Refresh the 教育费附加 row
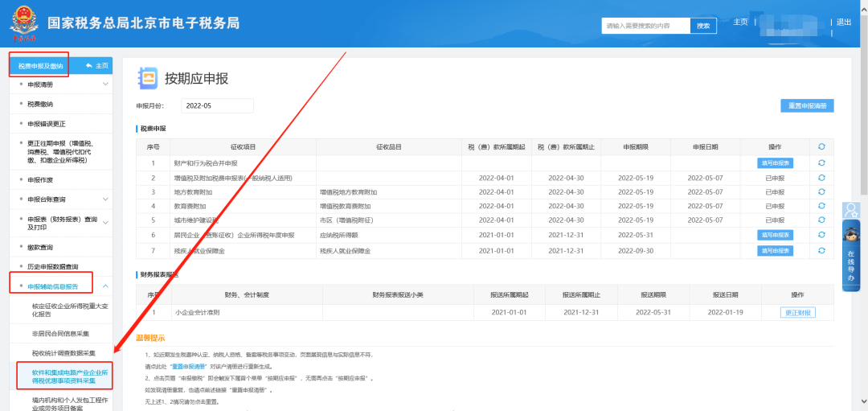Screen dimensions: 868x411 pyautogui.click(x=821, y=206)
